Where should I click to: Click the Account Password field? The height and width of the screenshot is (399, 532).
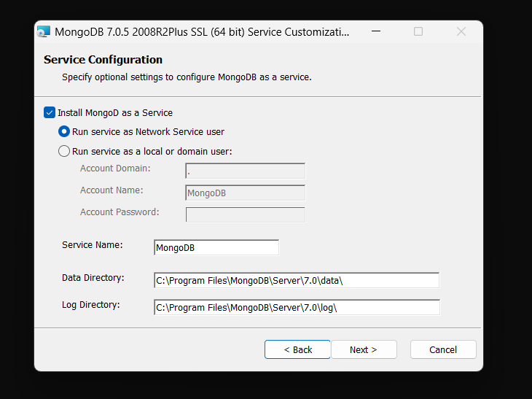[x=246, y=214]
